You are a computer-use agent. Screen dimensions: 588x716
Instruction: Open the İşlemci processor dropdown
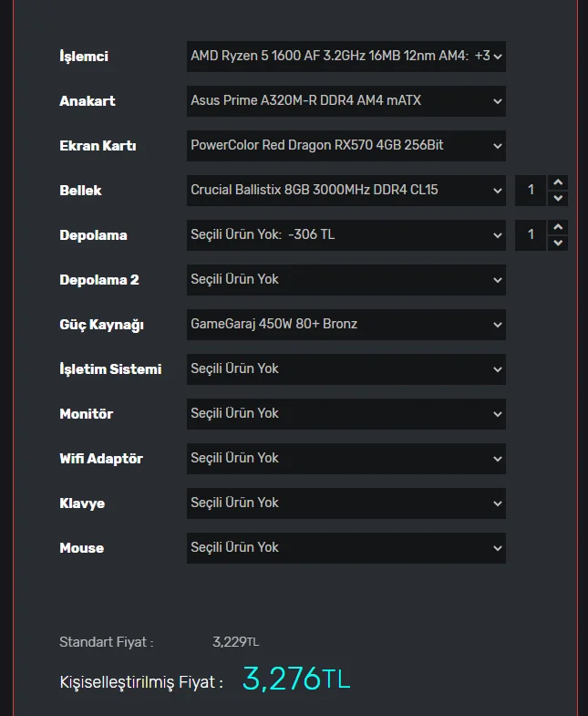pyautogui.click(x=346, y=56)
